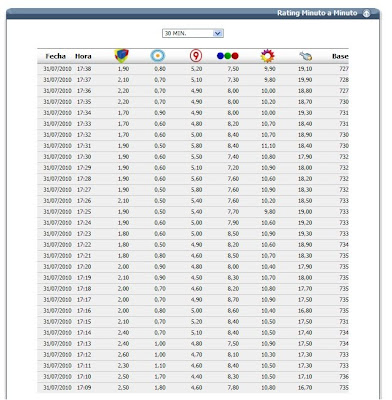Image resolution: width=392 pixels, height=400 pixels.
Task: Select the 17:16 time cell
Action: (x=84, y=311)
